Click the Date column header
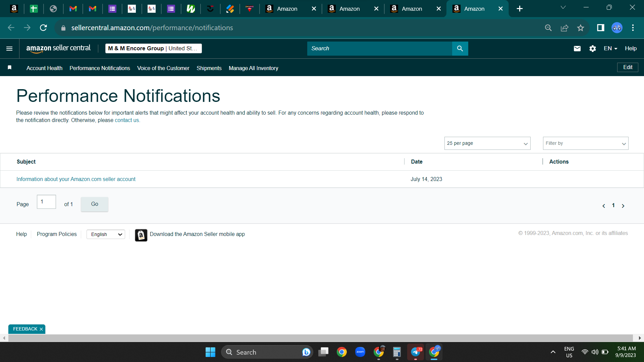 [417, 162]
